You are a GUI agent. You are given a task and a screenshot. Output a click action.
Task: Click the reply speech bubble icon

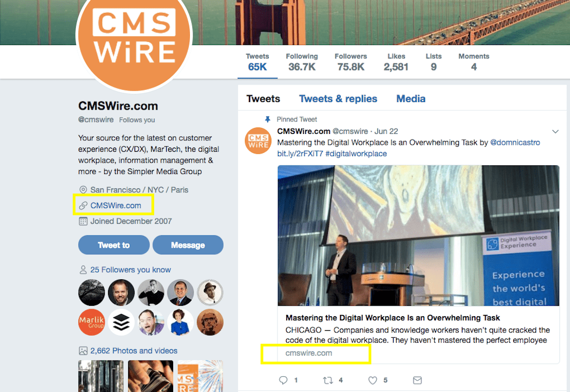tap(283, 380)
